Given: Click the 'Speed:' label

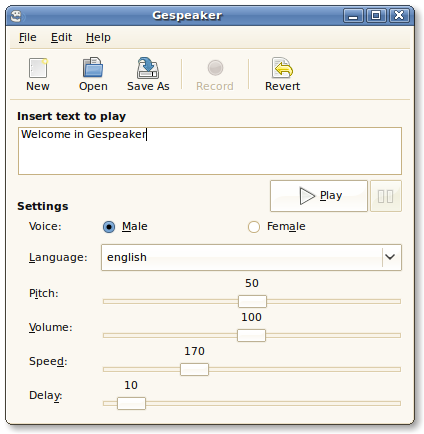Looking at the screenshot, I should pyautogui.click(x=48, y=361).
